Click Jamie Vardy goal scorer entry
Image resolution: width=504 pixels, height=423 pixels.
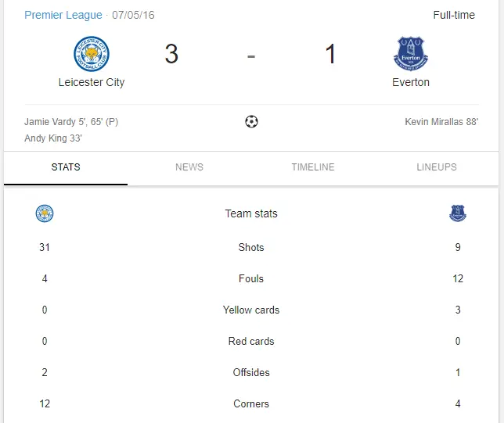[72, 122]
